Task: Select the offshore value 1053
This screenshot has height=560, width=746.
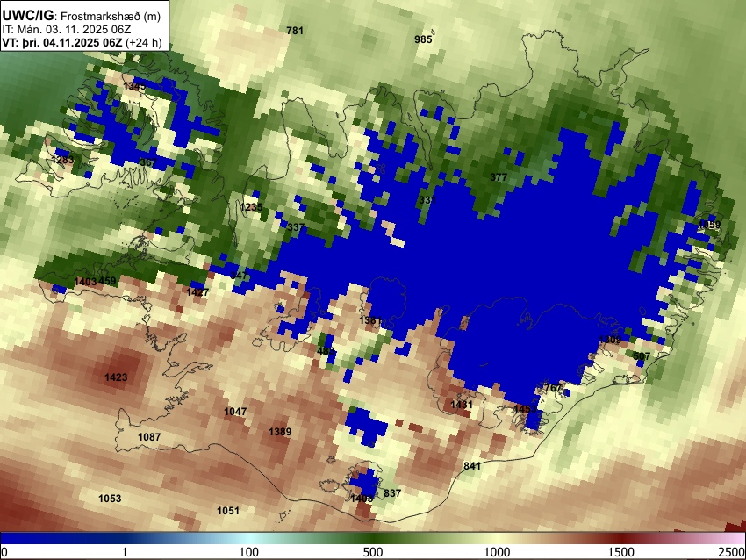Action: pyautogui.click(x=110, y=499)
